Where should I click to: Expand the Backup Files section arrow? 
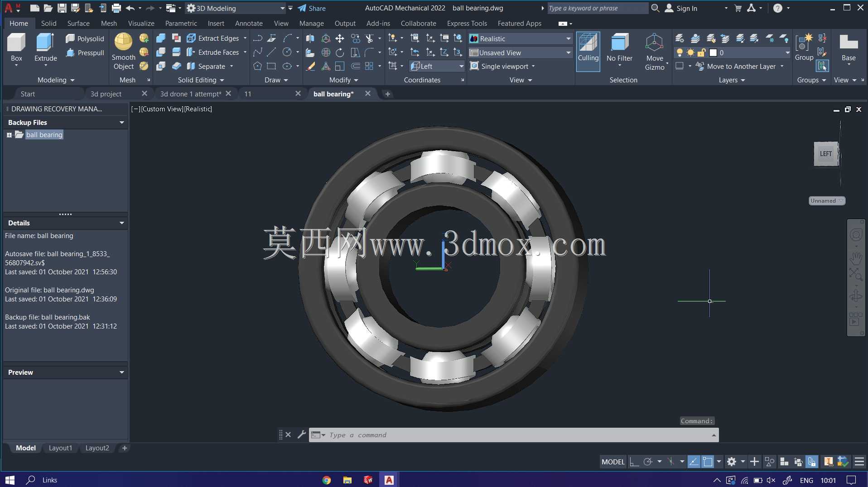pyautogui.click(x=121, y=123)
